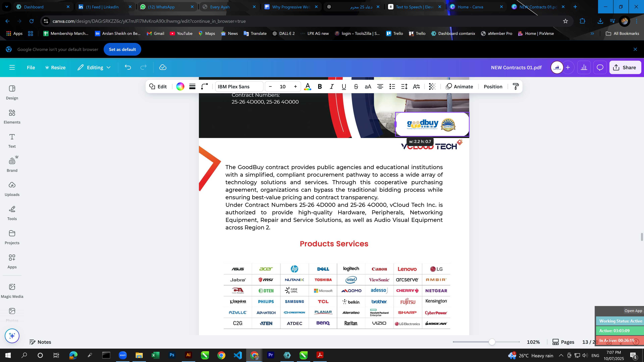Screen dimensions: 644x362
Task: Click Set as default browser button
Action: pos(122,49)
